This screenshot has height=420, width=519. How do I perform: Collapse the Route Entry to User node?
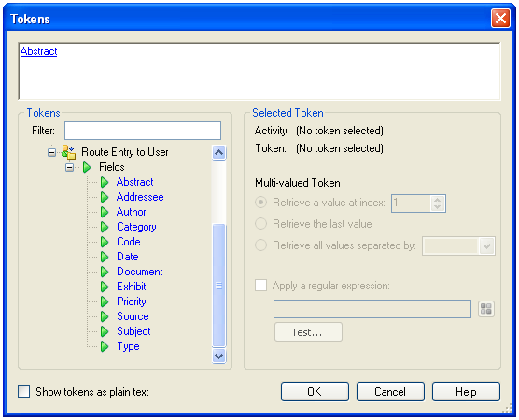pyautogui.click(x=51, y=152)
